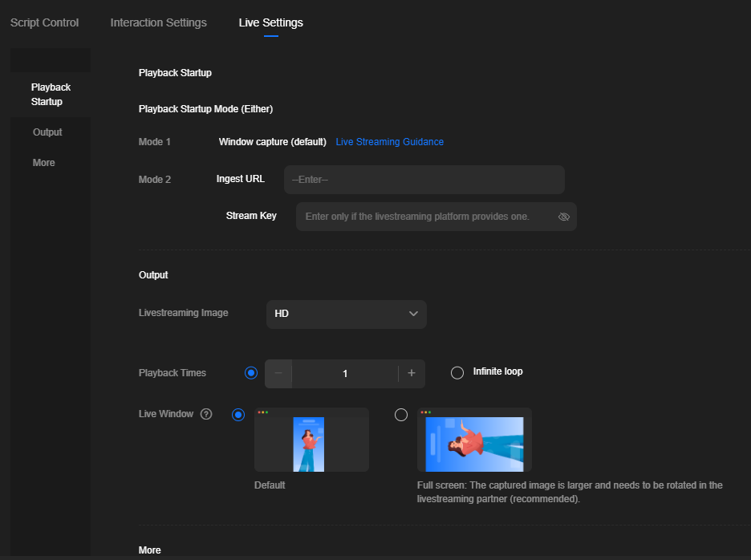Image resolution: width=751 pixels, height=560 pixels.
Task: Go to Output in the sidebar
Action: 47,132
